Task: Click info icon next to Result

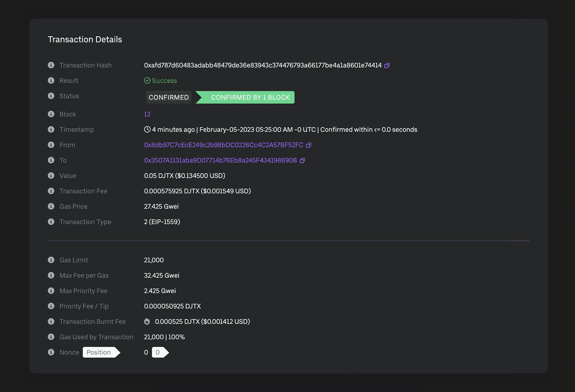Action: pos(51,80)
